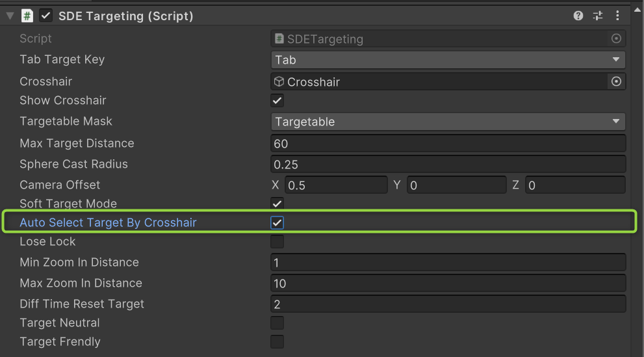Image resolution: width=644 pixels, height=357 pixels.
Task: Open the Targetable Mask dropdown
Action: [448, 122]
